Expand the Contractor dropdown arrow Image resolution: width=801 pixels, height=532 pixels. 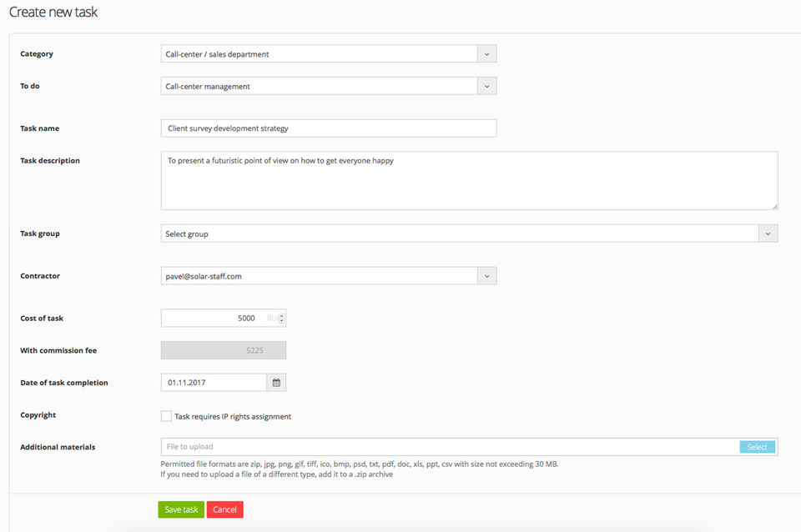[487, 276]
